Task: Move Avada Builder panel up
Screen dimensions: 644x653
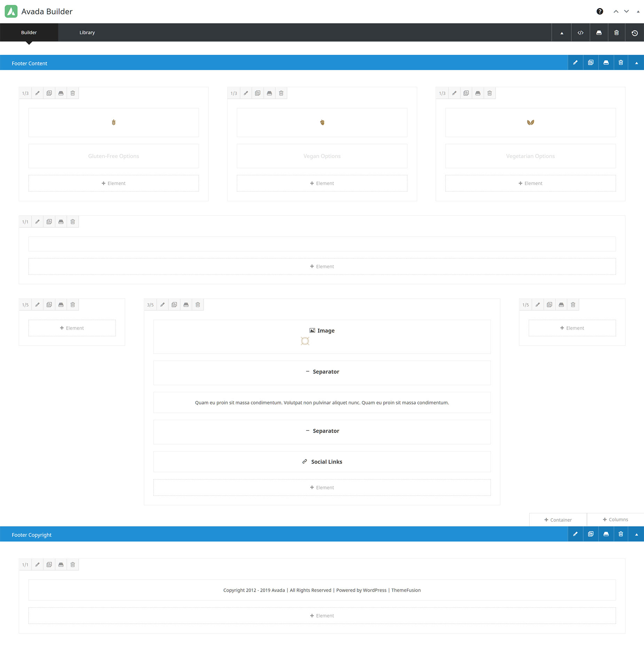Action: pyautogui.click(x=616, y=11)
